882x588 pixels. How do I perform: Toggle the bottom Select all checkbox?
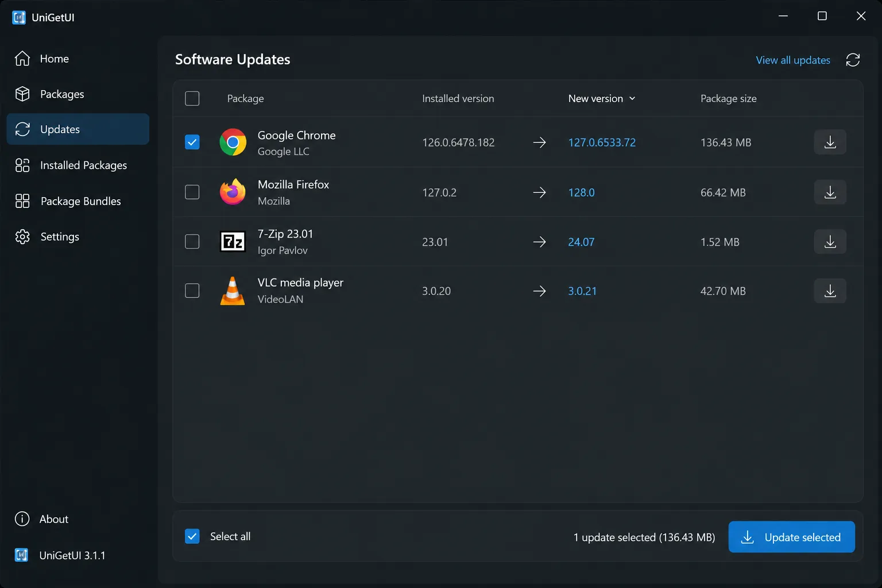tap(192, 536)
